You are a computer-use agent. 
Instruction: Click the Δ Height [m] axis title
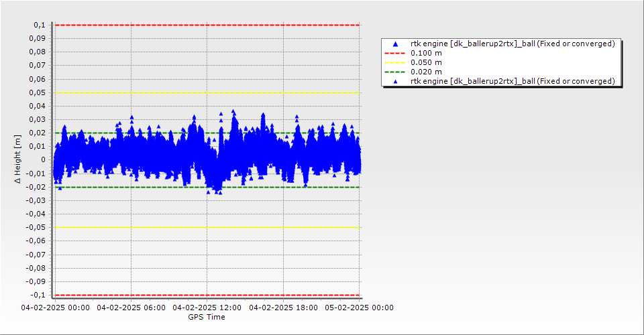[17, 159]
